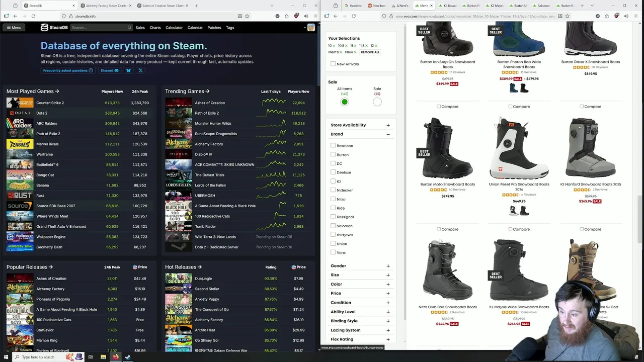Open Firefox from the taskbar
The image size is (644, 362).
(x=116, y=357)
